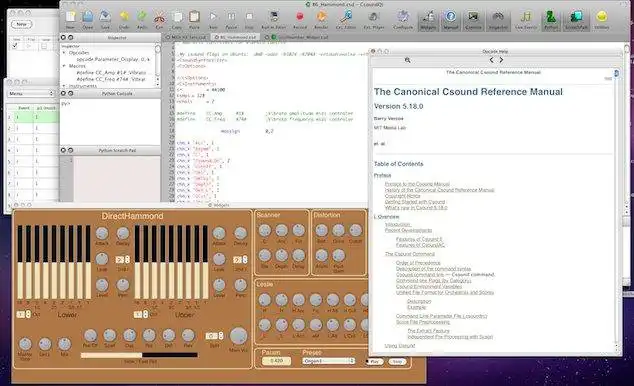
Task: Go back in the Opcode Help browser
Action: (491, 60)
